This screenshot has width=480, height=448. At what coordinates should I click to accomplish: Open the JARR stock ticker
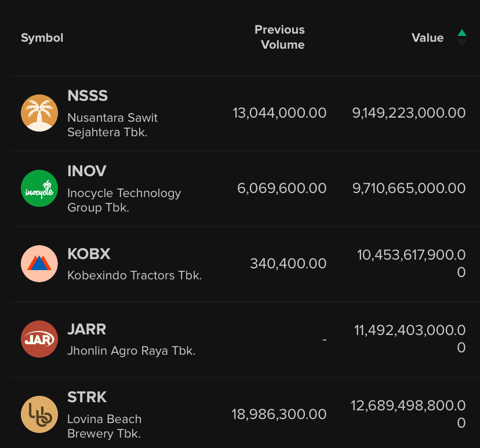[87, 329]
